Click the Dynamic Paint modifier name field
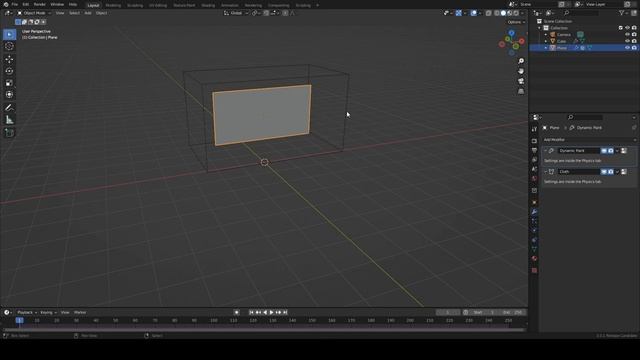This screenshot has height=360, width=640. pos(579,151)
